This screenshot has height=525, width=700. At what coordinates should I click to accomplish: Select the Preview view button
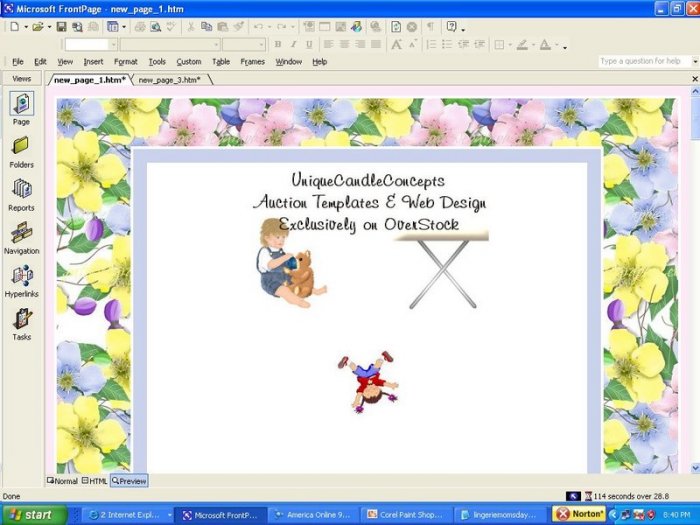(x=129, y=481)
